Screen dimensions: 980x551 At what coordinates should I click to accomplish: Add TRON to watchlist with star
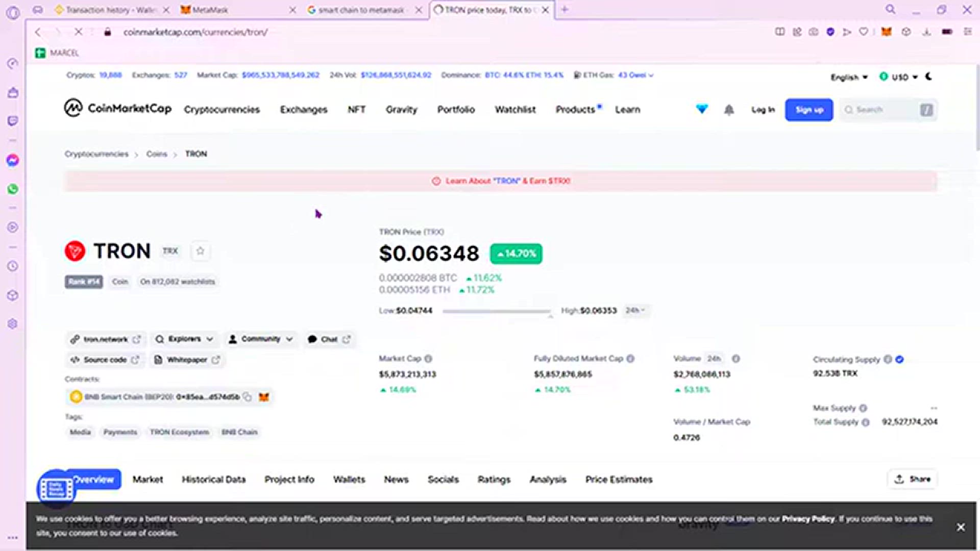click(x=200, y=251)
